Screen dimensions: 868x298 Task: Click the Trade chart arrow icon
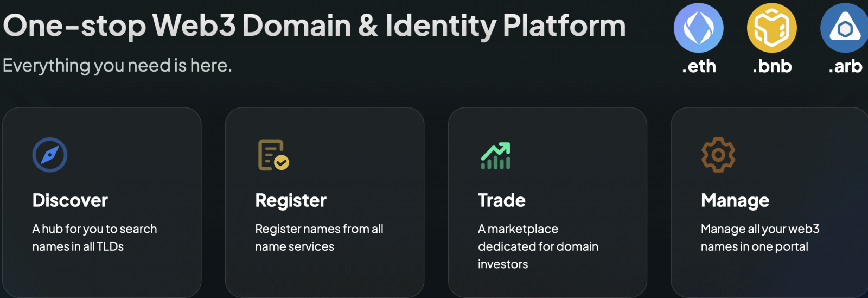coord(496,156)
